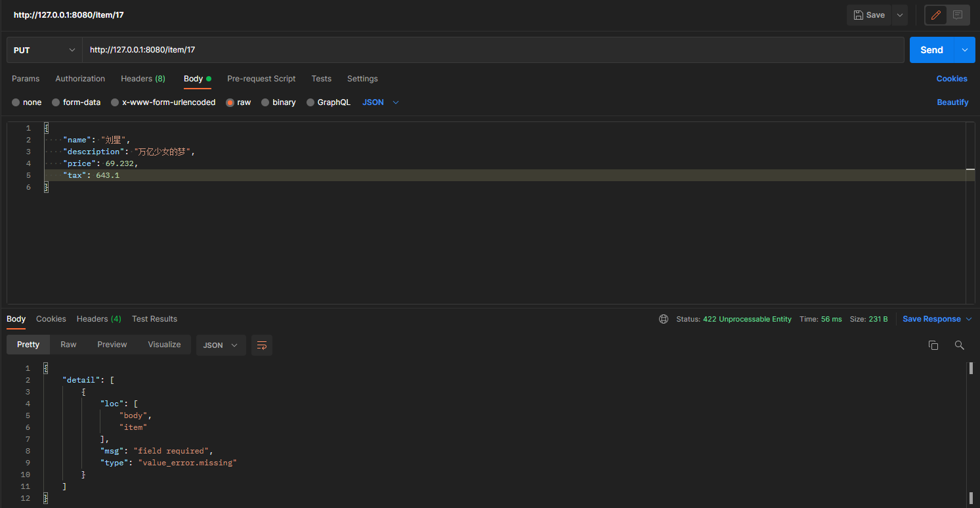Expand the Save options chevron
The image size is (980, 508).
900,15
